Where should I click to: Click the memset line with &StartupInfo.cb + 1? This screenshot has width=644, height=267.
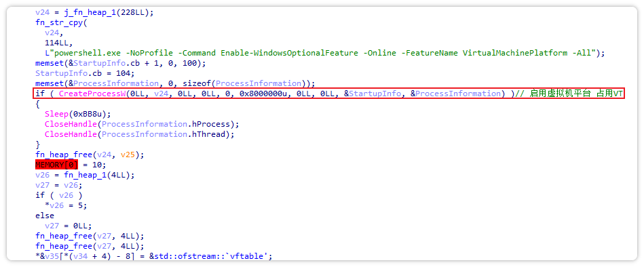(121, 63)
